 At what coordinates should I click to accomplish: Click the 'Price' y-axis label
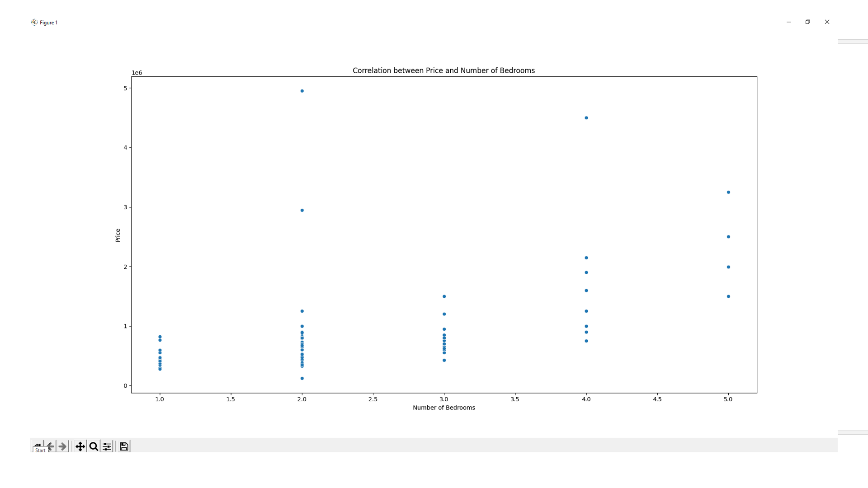[x=118, y=235]
